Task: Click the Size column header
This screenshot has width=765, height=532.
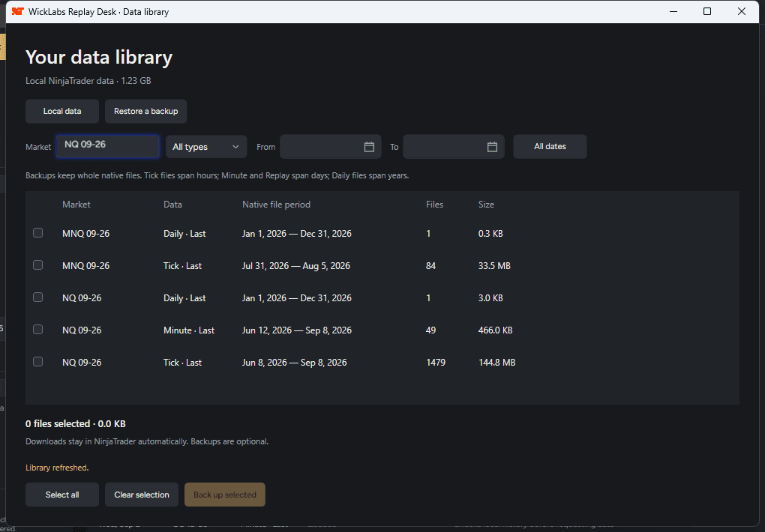Action: coord(486,205)
